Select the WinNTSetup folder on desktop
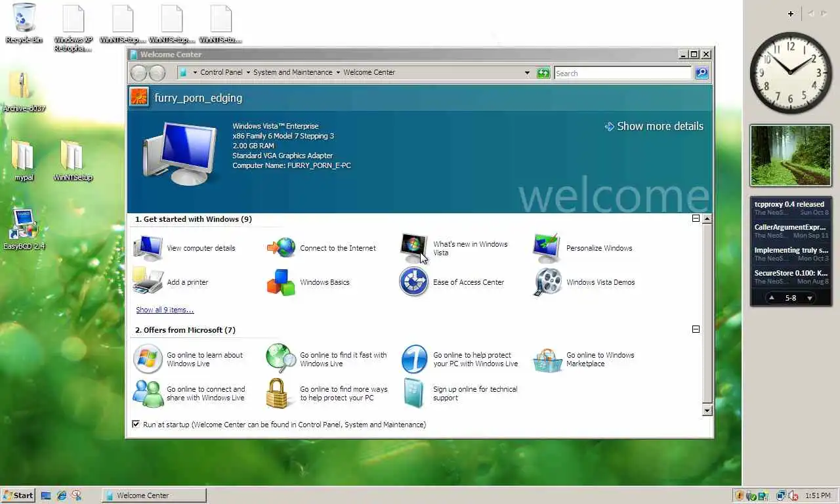The width and height of the screenshot is (840, 504). click(x=73, y=159)
